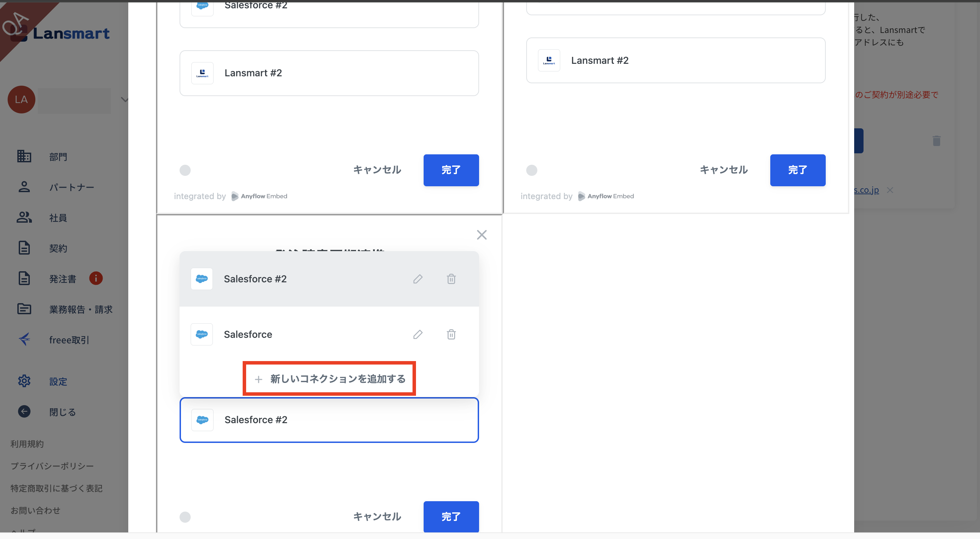Click trash icon next to Salesforce connection
Image resolution: width=980 pixels, height=539 pixels.
tap(451, 335)
